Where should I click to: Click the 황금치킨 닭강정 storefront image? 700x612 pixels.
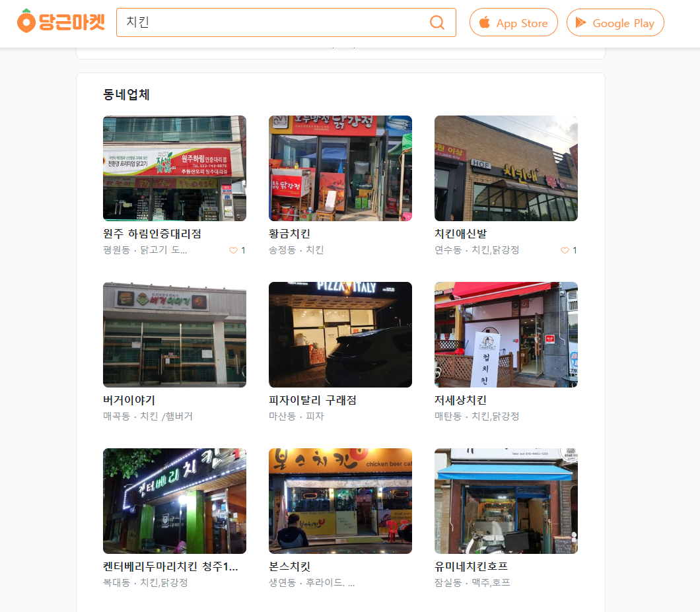click(x=340, y=168)
